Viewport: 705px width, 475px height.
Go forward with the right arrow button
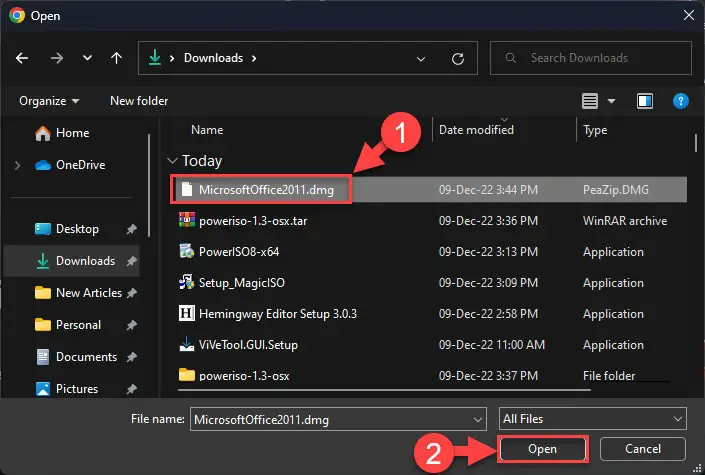(57, 58)
